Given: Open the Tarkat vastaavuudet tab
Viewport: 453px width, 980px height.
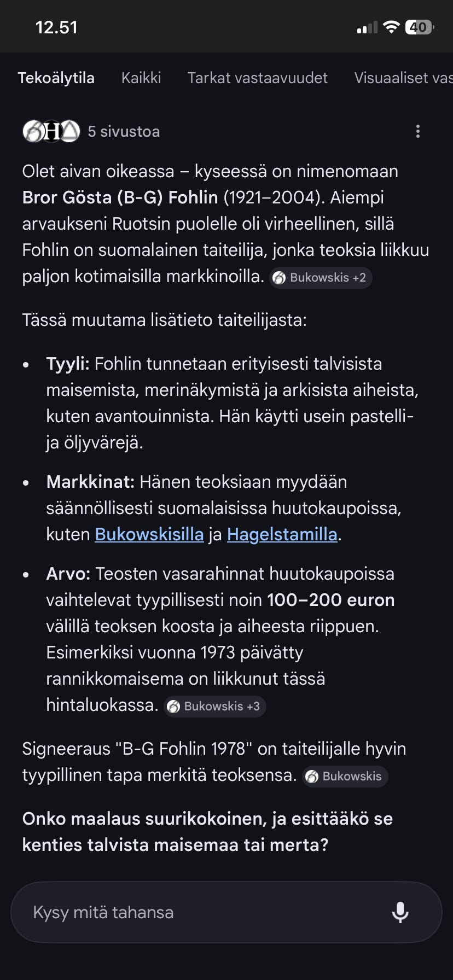Looking at the screenshot, I should coord(257,78).
